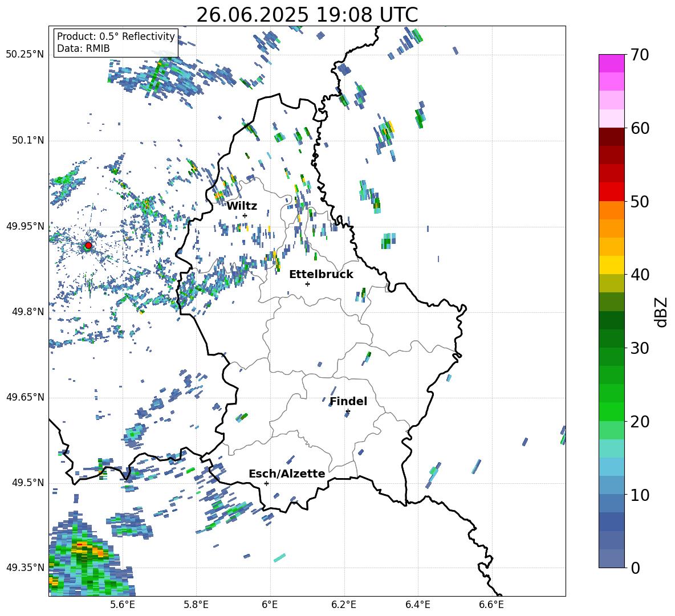Click the 70 value on colorbar

tap(640, 55)
